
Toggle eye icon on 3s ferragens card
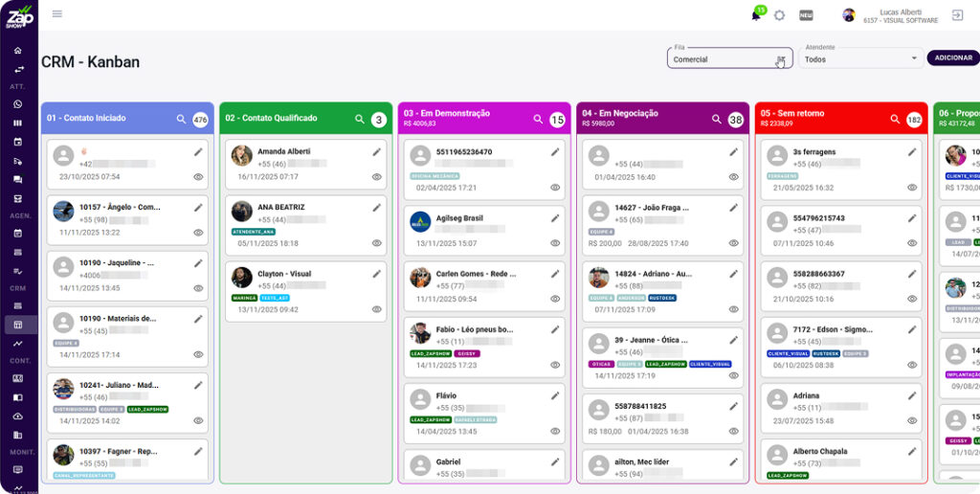912,188
